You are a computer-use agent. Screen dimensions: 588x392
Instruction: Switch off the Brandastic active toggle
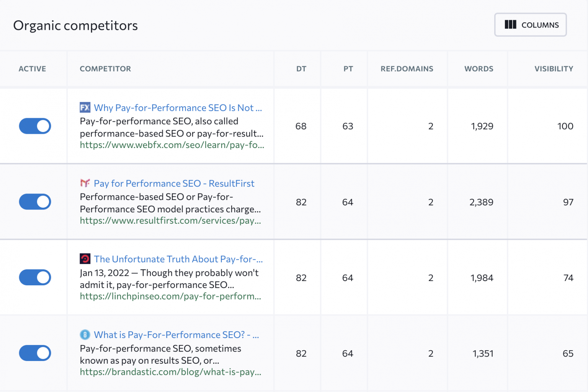click(x=35, y=353)
